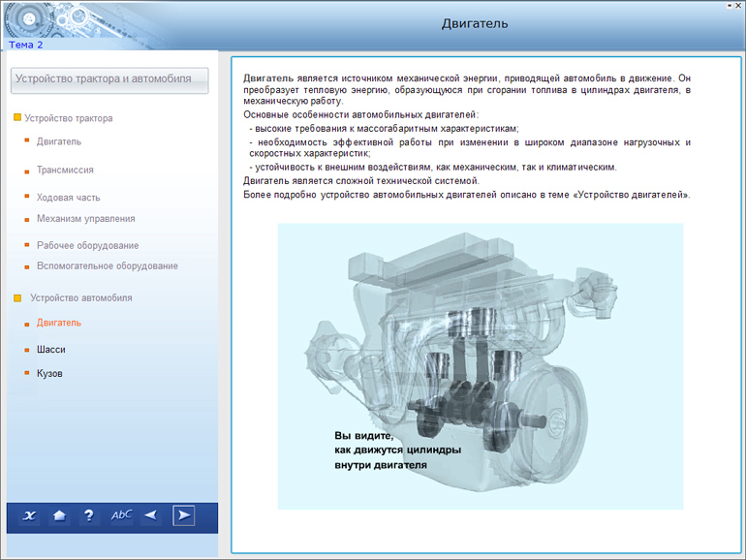Open 'Рабочее оборудование' topic
Viewport: 746px width, 560px height.
(x=87, y=245)
